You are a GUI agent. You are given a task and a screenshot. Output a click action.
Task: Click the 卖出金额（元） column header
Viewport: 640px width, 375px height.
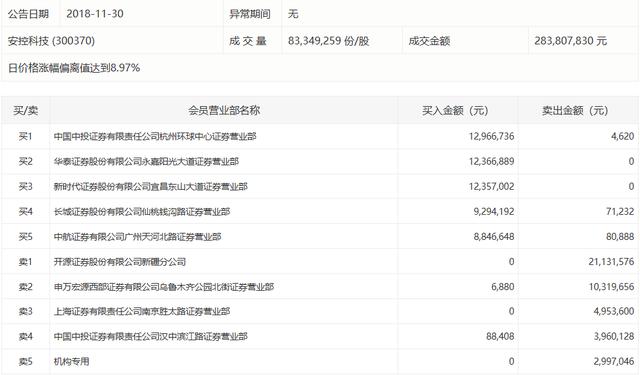coord(575,111)
